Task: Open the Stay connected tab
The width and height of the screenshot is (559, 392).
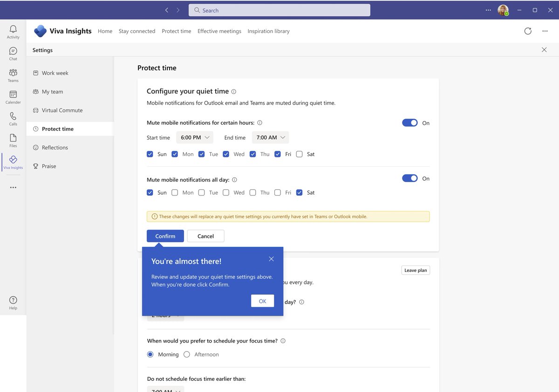Action: [x=137, y=31]
